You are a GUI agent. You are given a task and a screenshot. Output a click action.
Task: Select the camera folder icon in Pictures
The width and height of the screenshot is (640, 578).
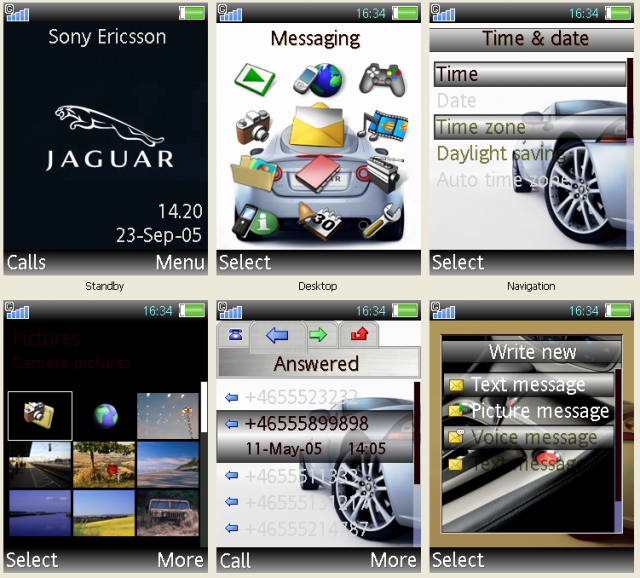click(x=40, y=416)
